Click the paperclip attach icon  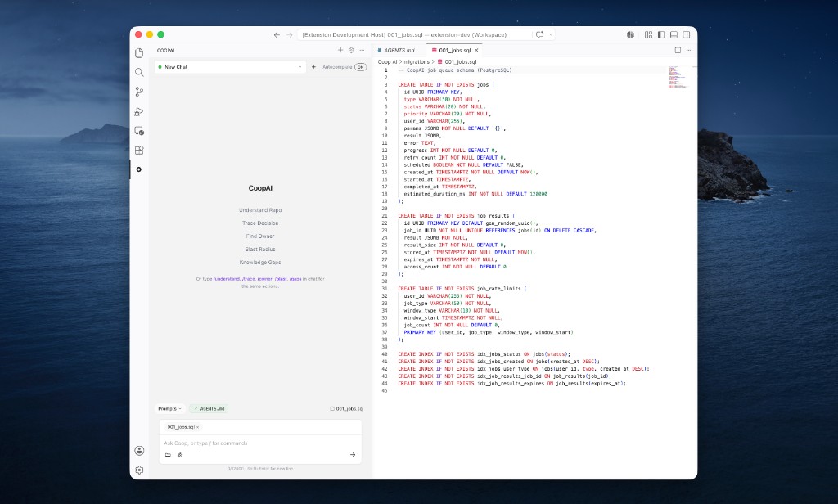pos(180,455)
